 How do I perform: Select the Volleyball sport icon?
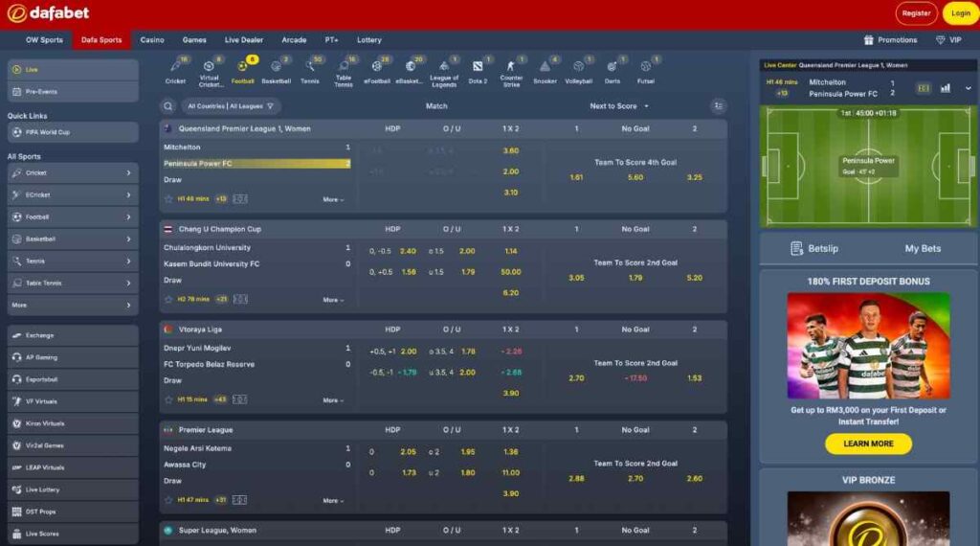pyautogui.click(x=579, y=71)
